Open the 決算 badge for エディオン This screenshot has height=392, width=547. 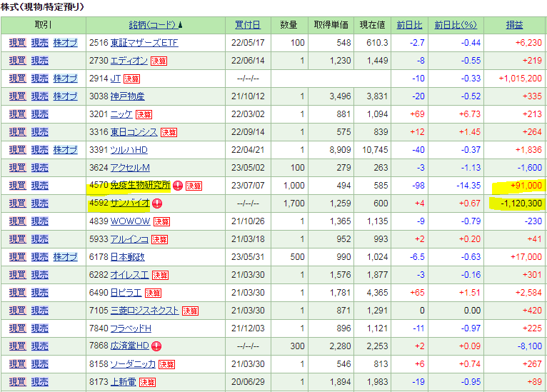(159, 61)
